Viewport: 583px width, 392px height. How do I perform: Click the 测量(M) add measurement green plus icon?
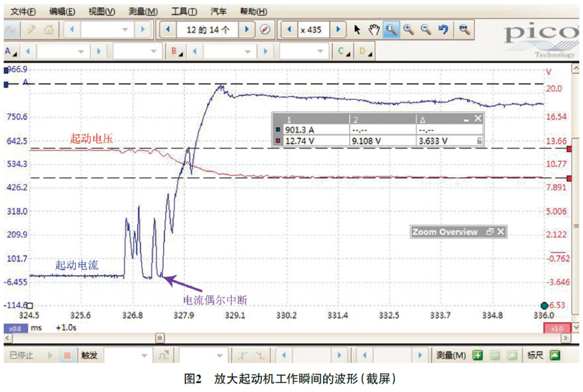478,355
